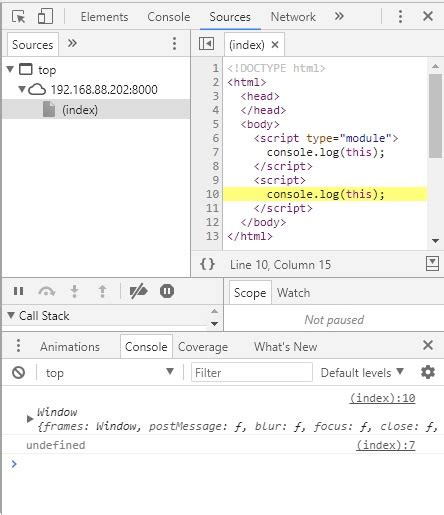Toggle the debugger drawer icon

[432, 263]
